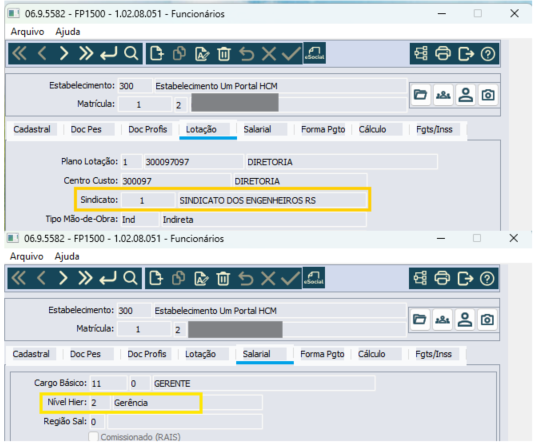Go to next record in top window

pyautogui.click(x=64, y=54)
